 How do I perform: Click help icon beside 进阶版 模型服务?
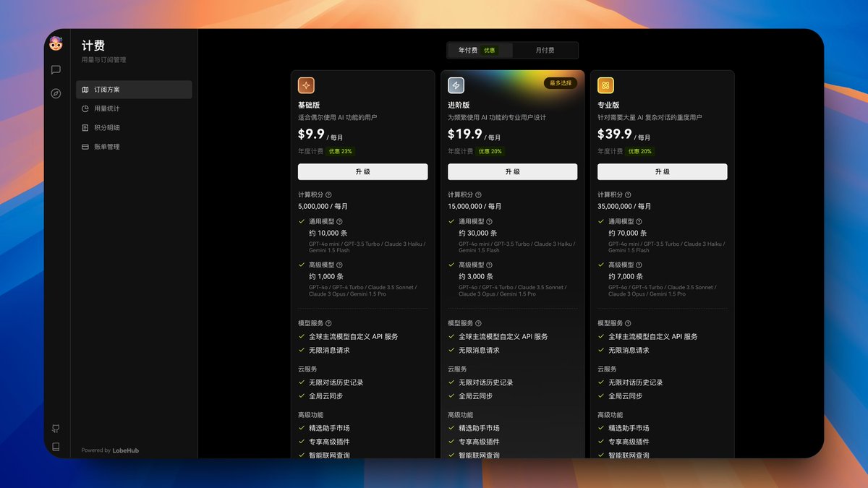478,323
